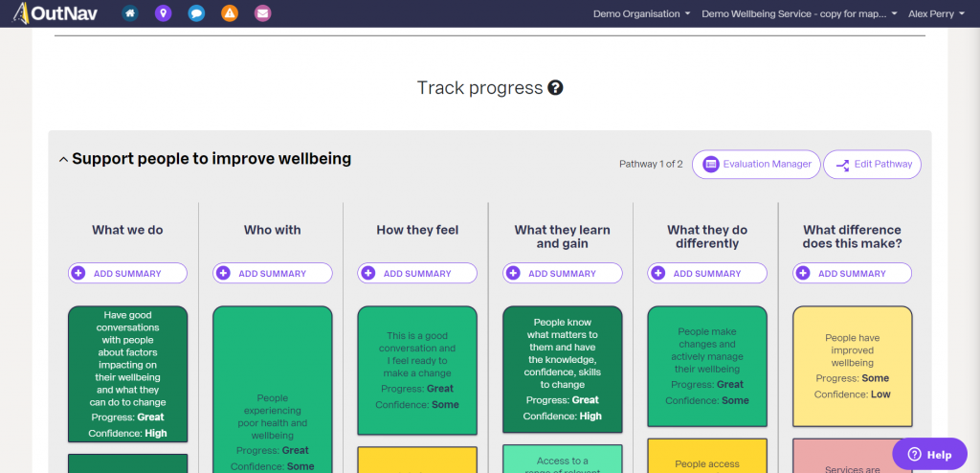Add summary under Who with column
This screenshot has height=473, width=980.
pos(273,274)
